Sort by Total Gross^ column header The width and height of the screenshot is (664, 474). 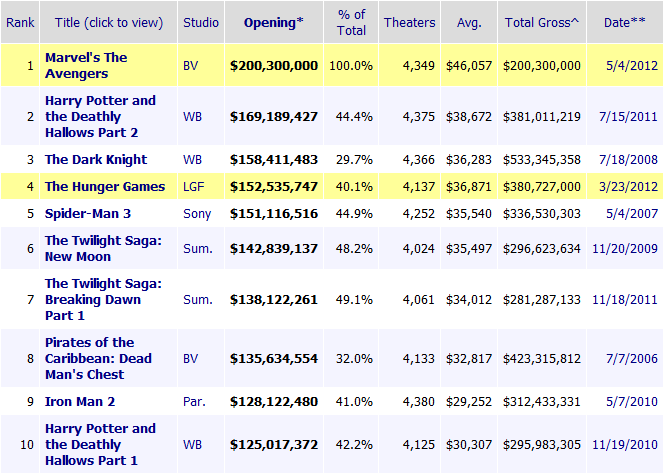(542, 22)
